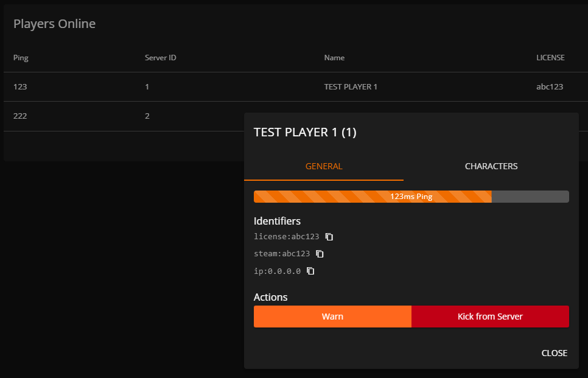Click the Server ID column header
The image size is (588, 378).
coord(160,58)
